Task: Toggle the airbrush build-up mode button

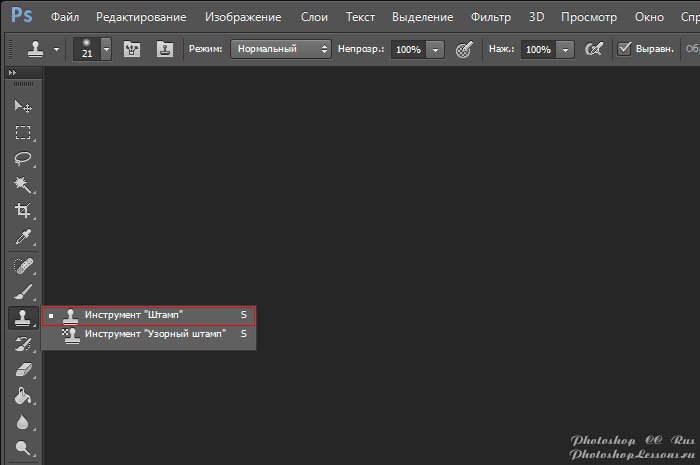Action: (594, 49)
